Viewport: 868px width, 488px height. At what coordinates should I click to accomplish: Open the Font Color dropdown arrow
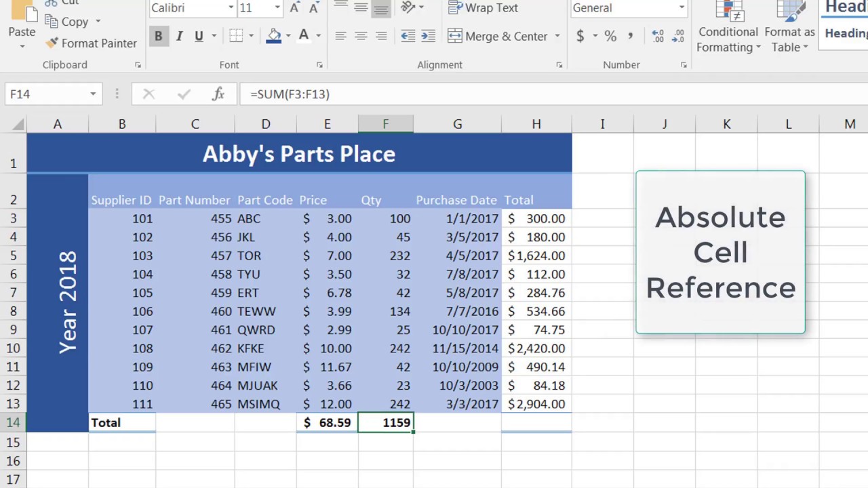[318, 36]
